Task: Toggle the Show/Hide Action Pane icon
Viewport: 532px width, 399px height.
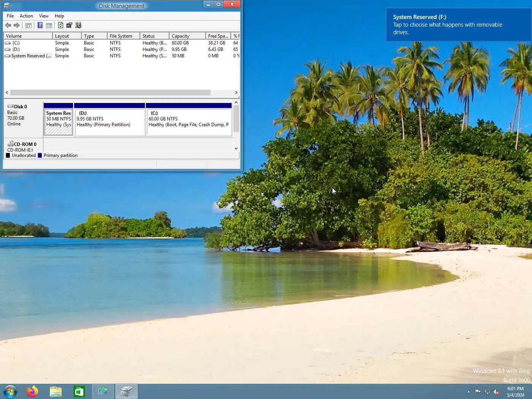Action: pyautogui.click(x=49, y=25)
